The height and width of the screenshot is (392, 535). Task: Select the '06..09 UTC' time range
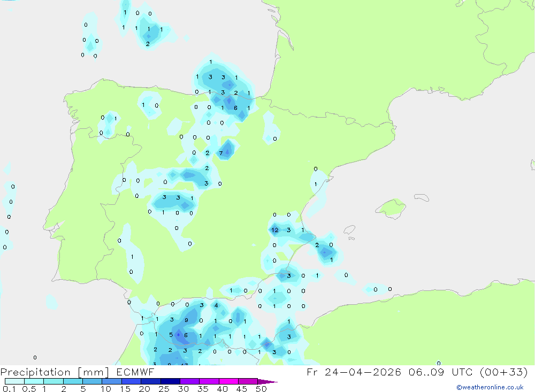click(x=439, y=372)
